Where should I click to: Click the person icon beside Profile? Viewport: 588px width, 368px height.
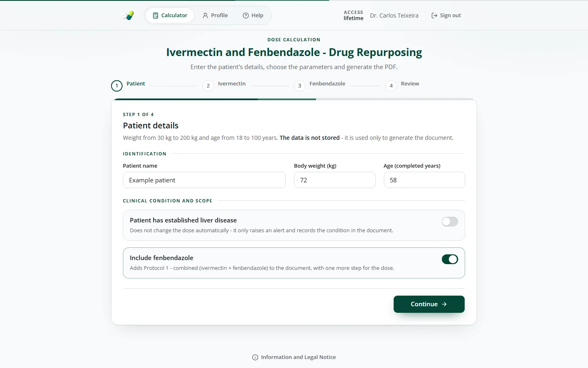point(205,16)
